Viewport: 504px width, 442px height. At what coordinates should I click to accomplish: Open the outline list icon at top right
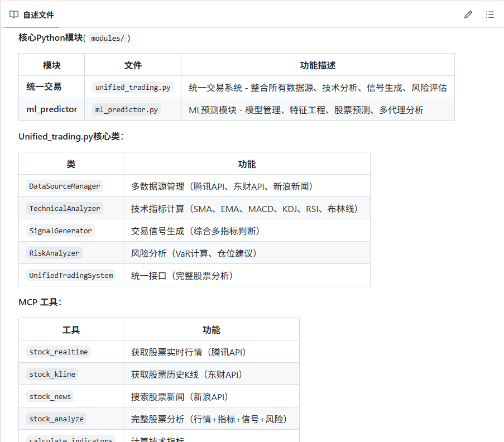(x=489, y=15)
